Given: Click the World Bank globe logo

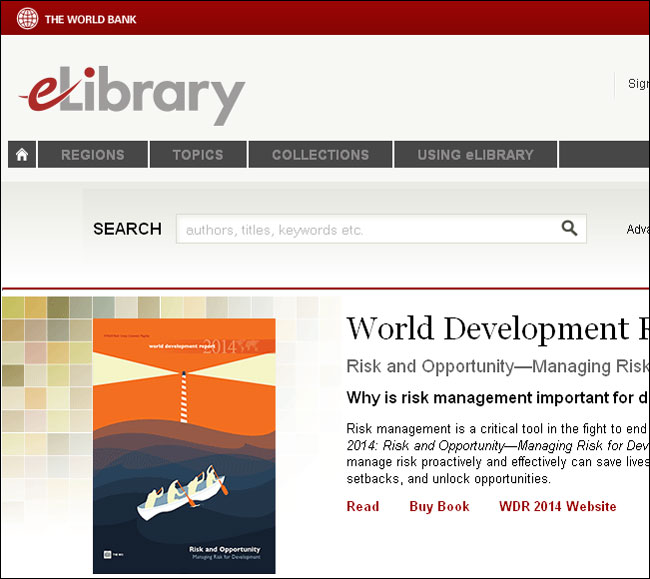Looking at the screenshot, I should (x=27, y=19).
